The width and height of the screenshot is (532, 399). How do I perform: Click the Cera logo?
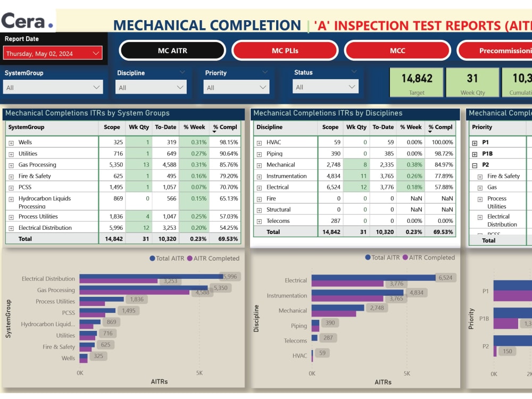[x=27, y=21]
